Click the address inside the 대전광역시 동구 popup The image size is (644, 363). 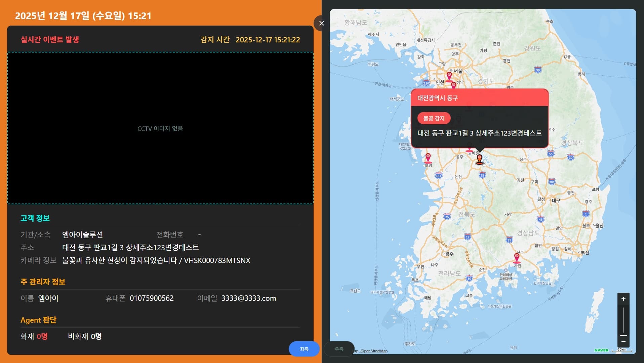coord(479,133)
